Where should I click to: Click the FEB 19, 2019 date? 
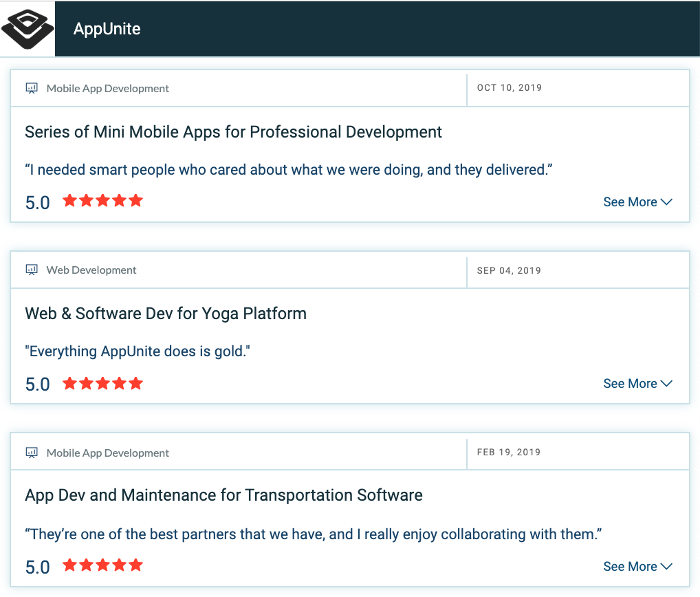coord(509,452)
